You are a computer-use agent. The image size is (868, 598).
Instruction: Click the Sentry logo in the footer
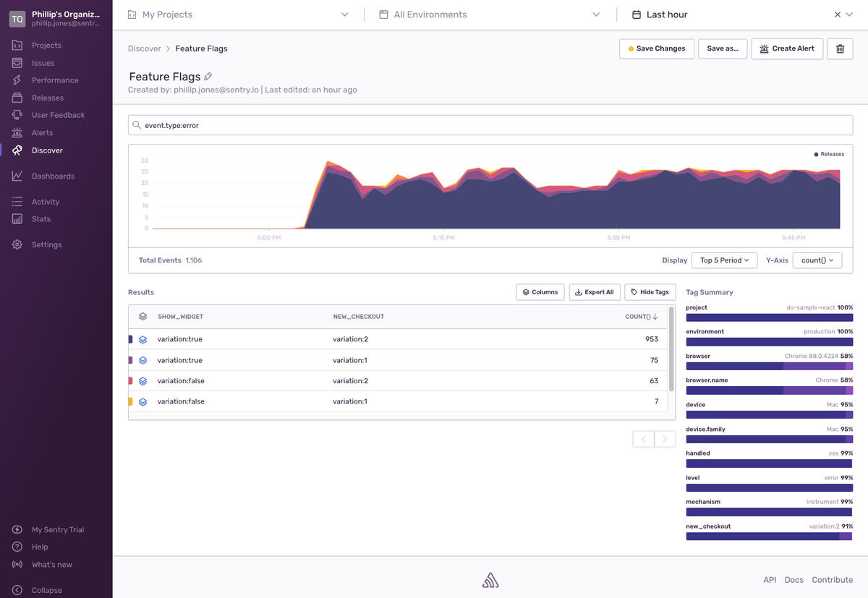(490, 580)
